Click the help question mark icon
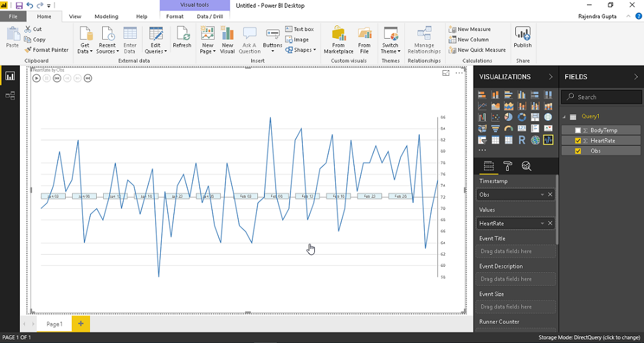 638,17
